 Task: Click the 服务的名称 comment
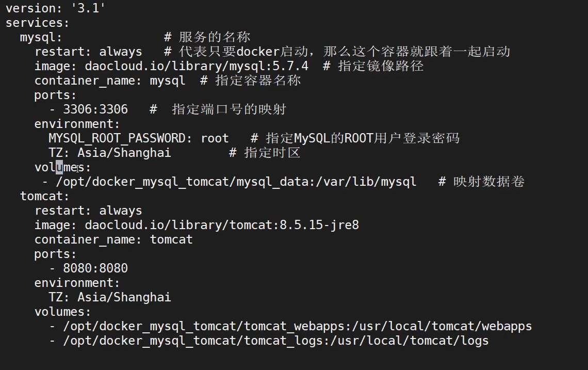tap(215, 37)
